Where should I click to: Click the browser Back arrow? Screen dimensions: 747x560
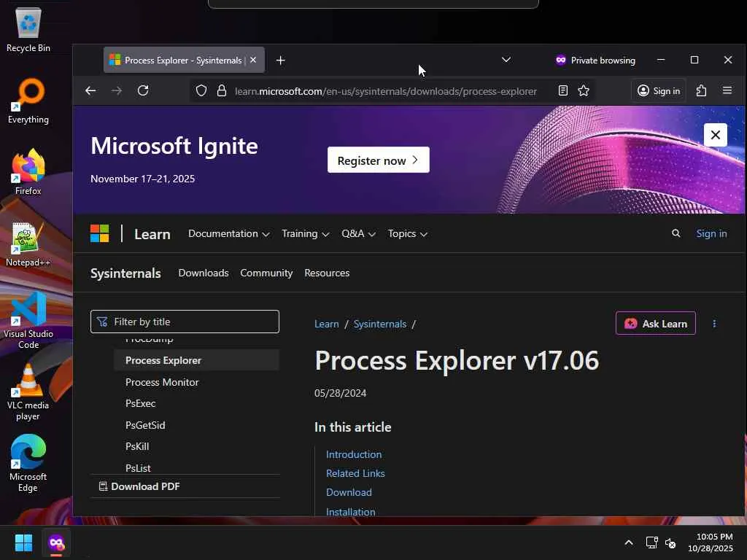[90, 90]
